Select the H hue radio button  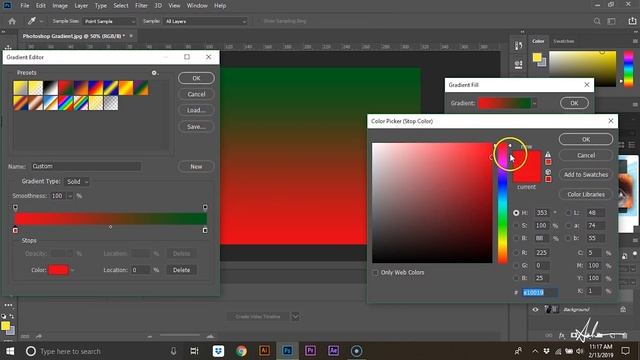click(516, 213)
